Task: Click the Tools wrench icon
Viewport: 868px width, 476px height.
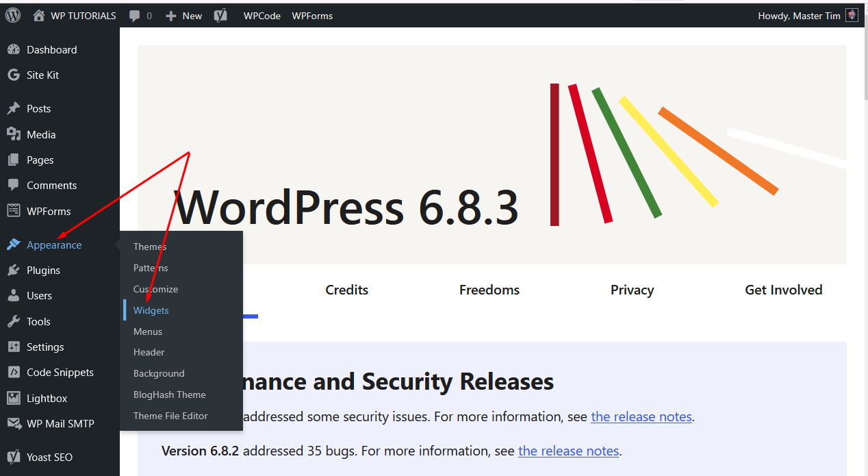Action: 13,322
